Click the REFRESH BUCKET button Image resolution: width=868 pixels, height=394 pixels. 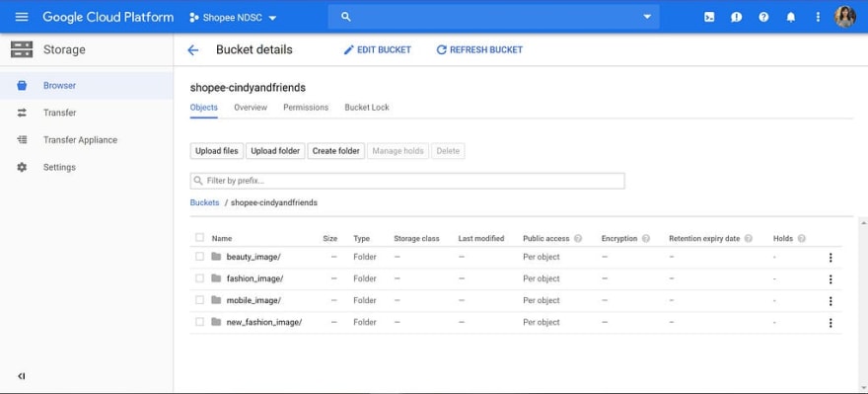point(479,50)
